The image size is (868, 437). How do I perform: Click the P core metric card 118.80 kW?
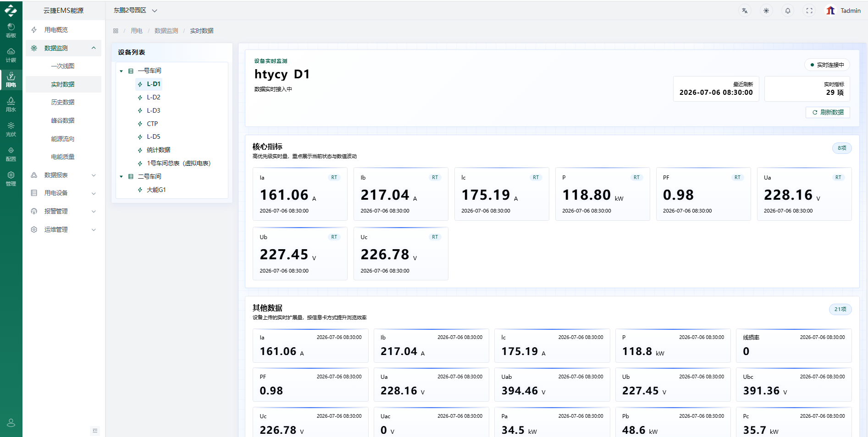pyautogui.click(x=603, y=194)
